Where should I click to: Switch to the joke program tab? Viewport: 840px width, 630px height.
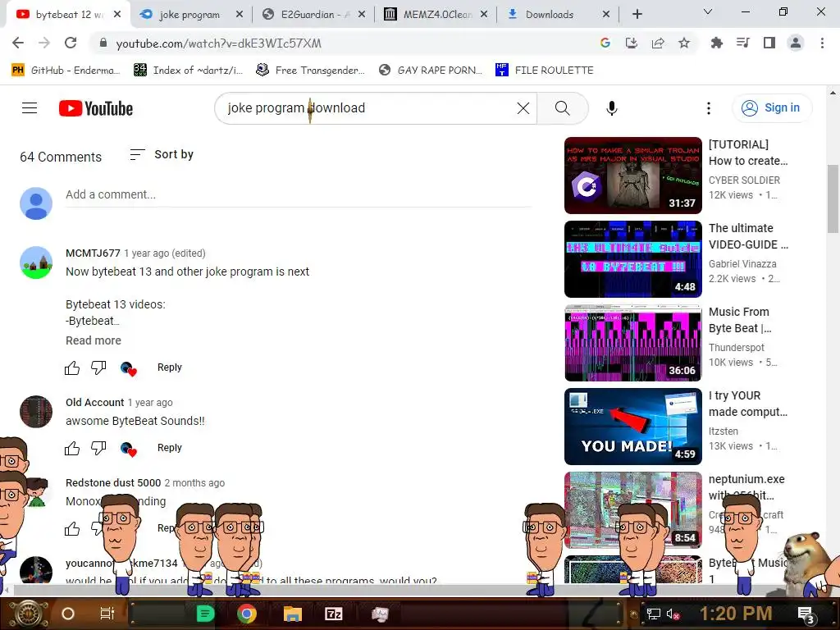tap(189, 15)
